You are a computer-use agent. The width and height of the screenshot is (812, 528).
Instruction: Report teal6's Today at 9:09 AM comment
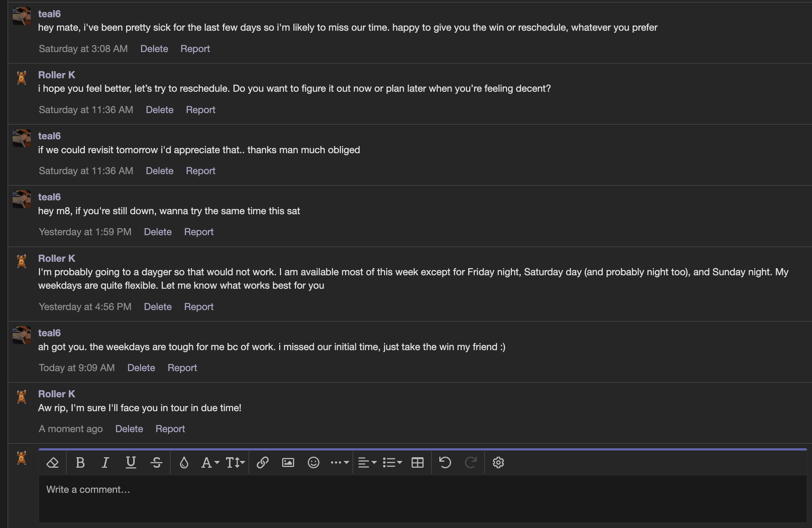point(182,368)
